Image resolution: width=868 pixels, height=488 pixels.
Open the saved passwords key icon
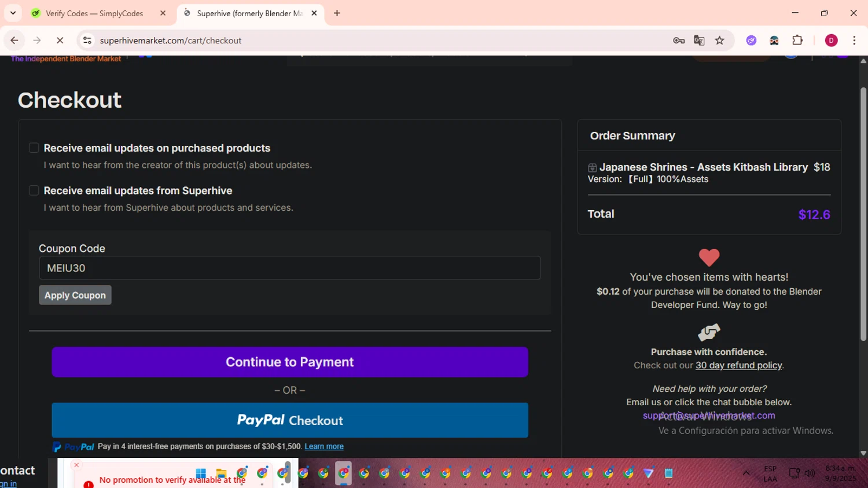(x=679, y=41)
